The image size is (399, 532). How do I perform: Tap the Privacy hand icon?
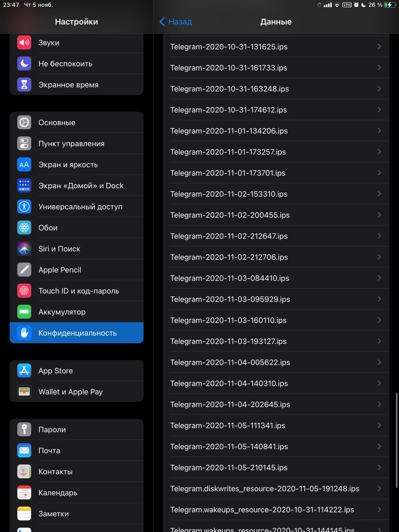pyautogui.click(x=24, y=332)
